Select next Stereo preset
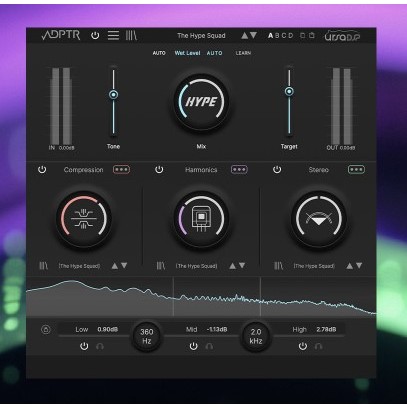This screenshot has width=407, height=407. [359, 266]
